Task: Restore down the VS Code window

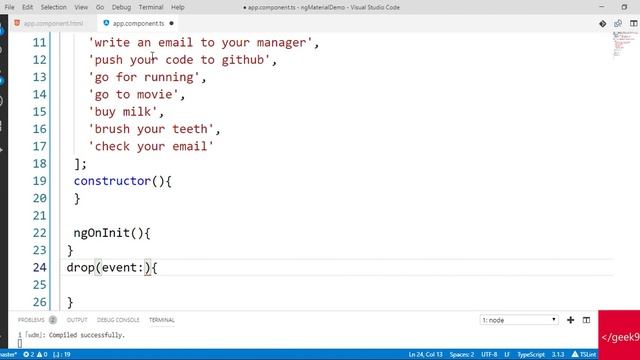Action: point(624,7)
